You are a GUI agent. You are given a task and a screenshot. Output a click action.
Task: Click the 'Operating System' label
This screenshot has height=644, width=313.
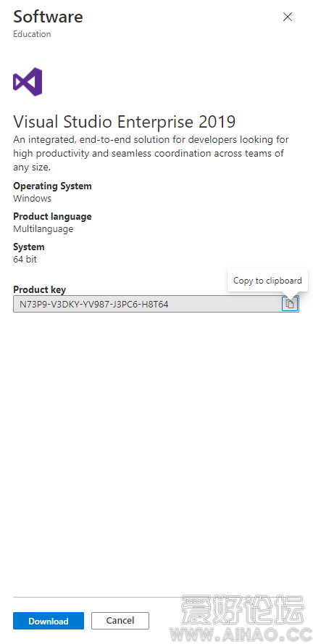pos(52,186)
